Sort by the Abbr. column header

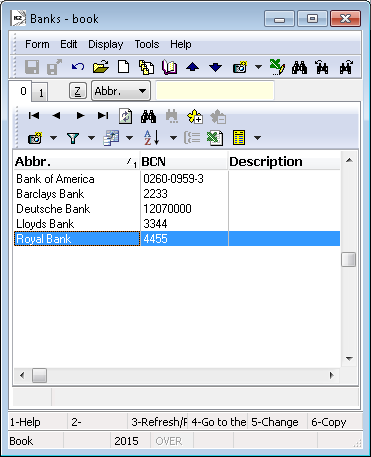(x=76, y=162)
